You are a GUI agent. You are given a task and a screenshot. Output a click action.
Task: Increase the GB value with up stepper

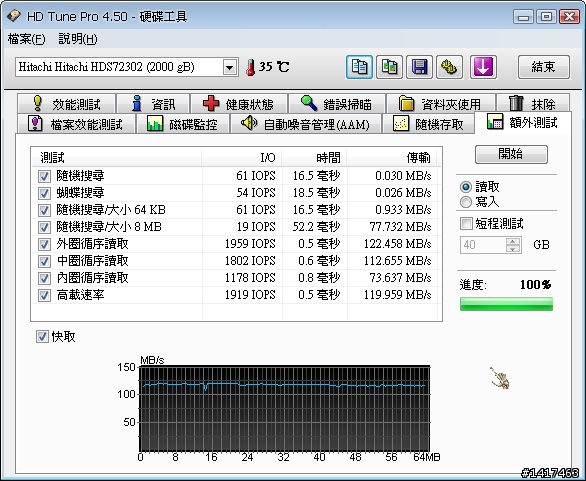tap(513, 241)
